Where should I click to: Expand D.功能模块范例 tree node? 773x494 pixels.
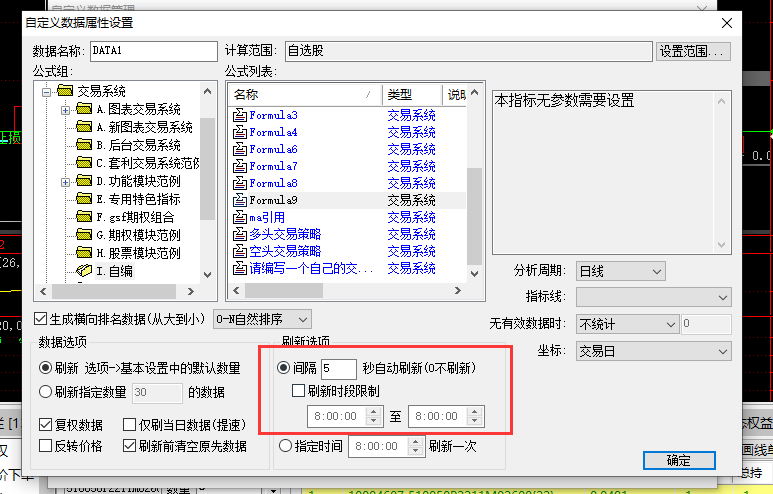(x=65, y=182)
